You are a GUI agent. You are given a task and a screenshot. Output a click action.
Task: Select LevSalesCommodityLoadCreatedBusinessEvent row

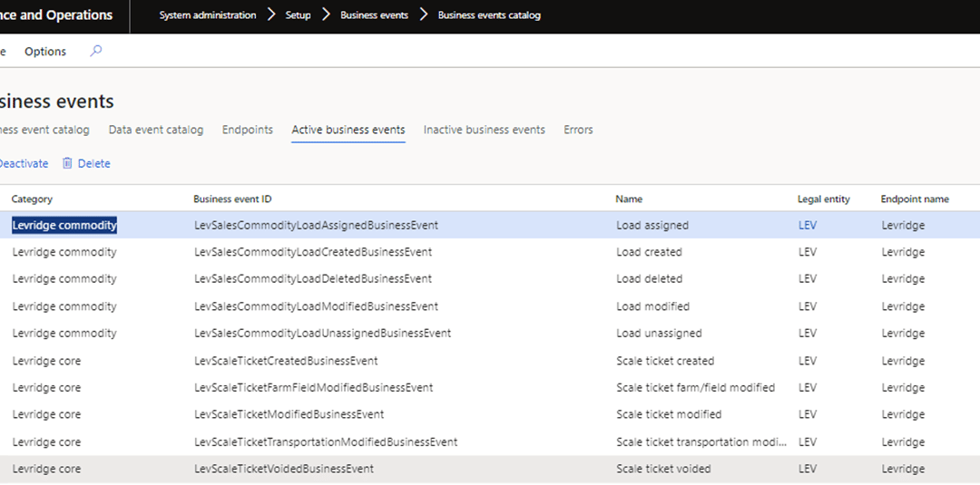pos(490,252)
